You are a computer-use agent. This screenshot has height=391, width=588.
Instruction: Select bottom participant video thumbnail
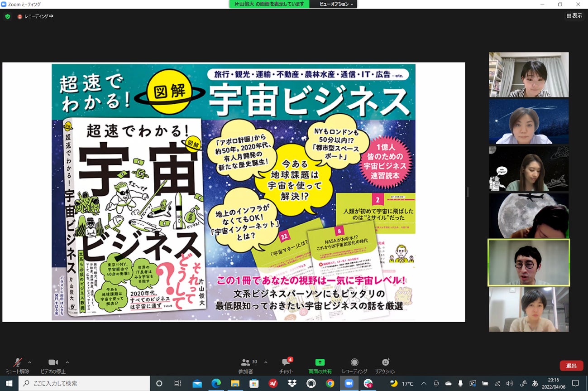(x=529, y=309)
